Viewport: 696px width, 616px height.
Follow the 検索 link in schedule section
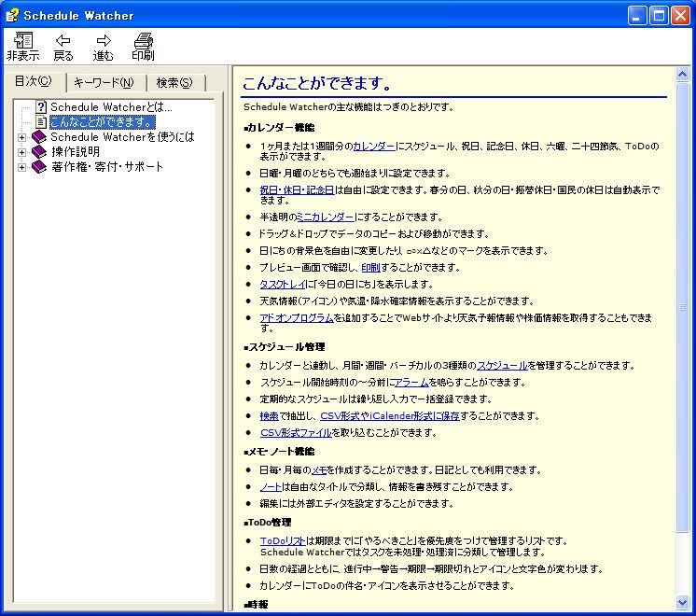click(x=269, y=416)
